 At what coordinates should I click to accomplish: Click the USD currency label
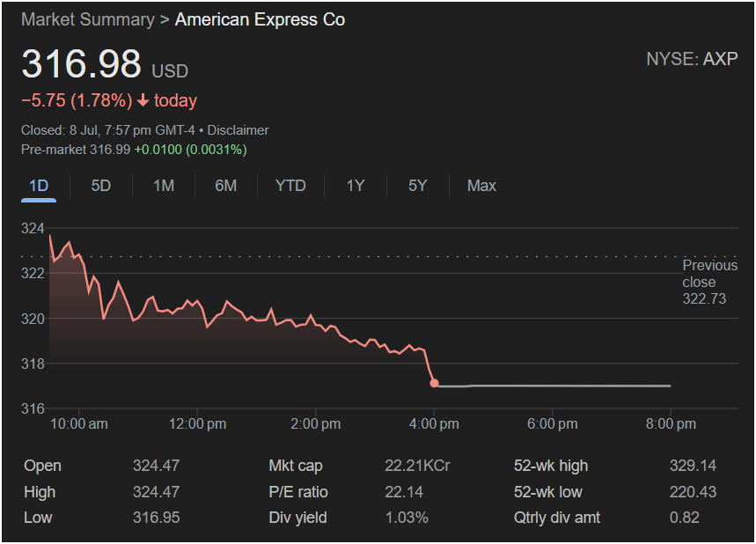pos(170,71)
